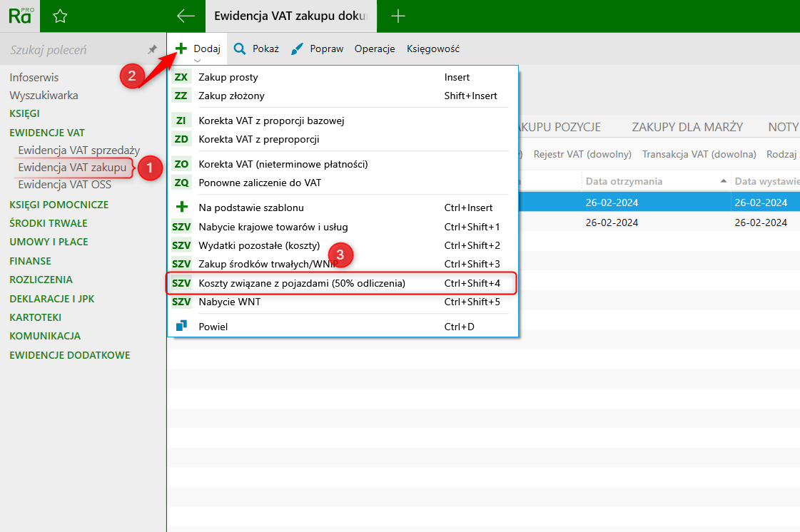This screenshot has width=800, height=532.
Task: Select Koszty związane z pojazdami entry
Action: click(301, 283)
